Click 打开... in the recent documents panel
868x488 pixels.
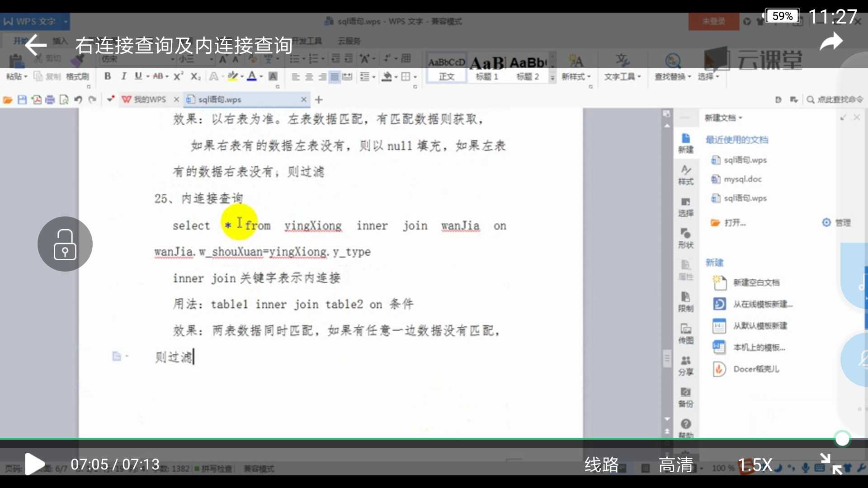(728, 223)
